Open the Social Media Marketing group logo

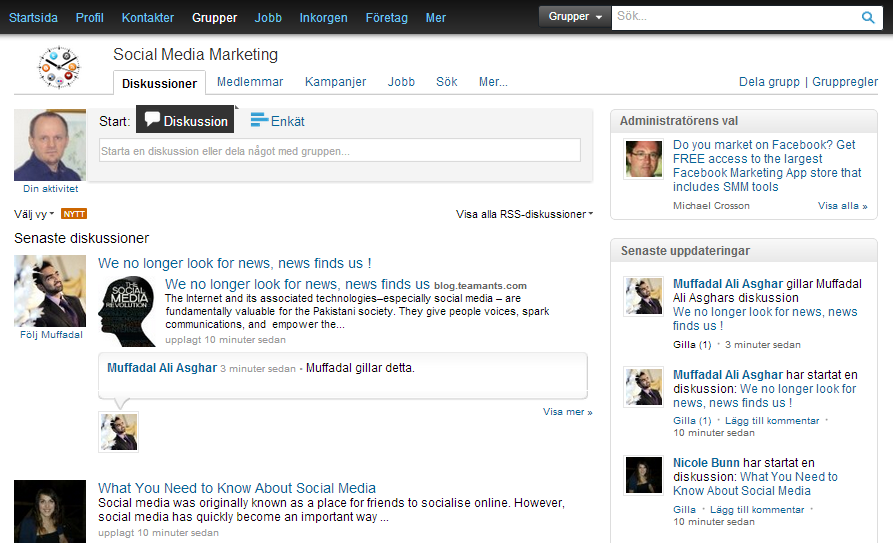59,67
